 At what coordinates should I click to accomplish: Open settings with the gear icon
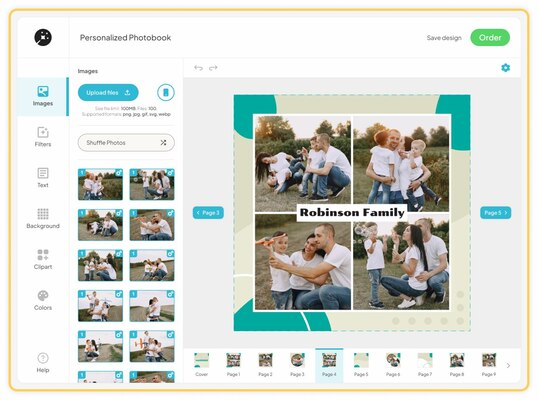(505, 68)
